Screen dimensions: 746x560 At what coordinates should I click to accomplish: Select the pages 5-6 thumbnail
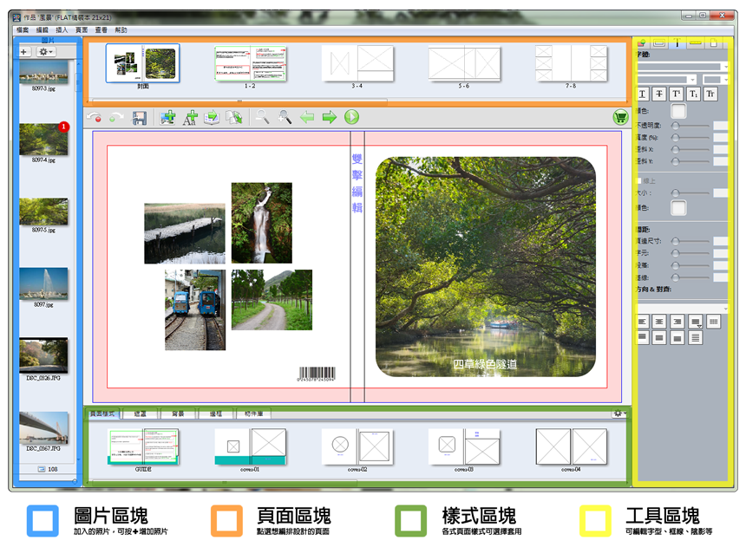click(x=464, y=63)
